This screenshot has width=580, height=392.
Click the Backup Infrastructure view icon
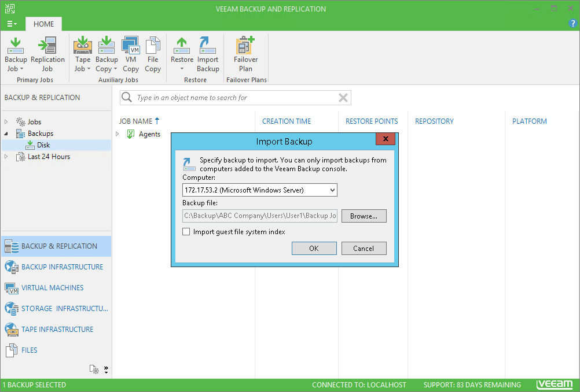tap(11, 267)
